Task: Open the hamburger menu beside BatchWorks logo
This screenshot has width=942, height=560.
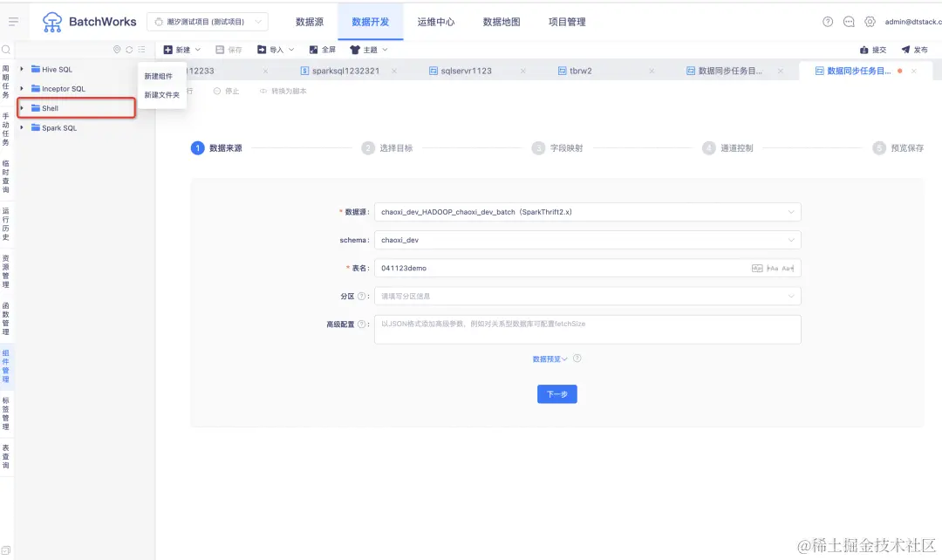Action: tap(13, 22)
